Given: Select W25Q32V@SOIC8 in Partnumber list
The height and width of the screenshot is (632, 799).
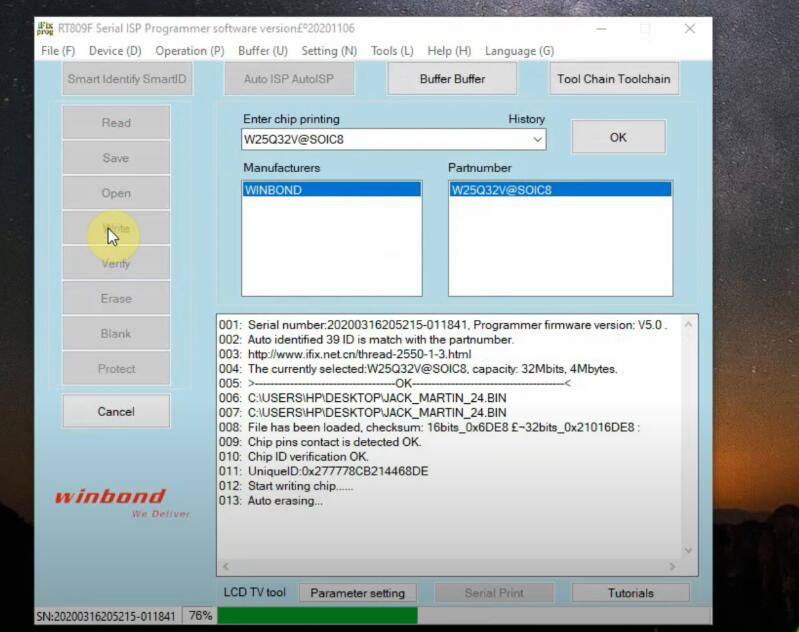Looking at the screenshot, I should [x=560, y=190].
